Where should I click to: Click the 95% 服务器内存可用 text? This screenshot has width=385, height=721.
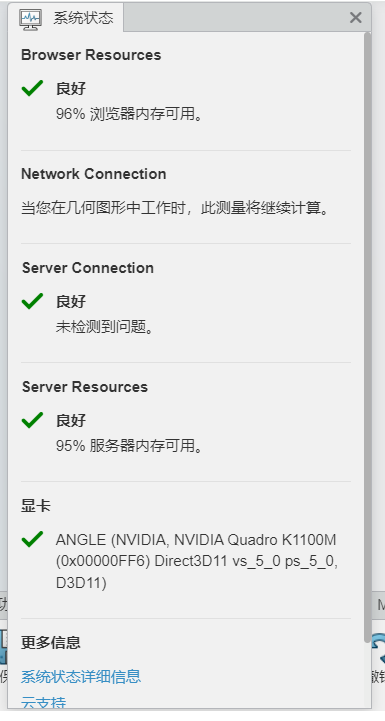[129, 446]
